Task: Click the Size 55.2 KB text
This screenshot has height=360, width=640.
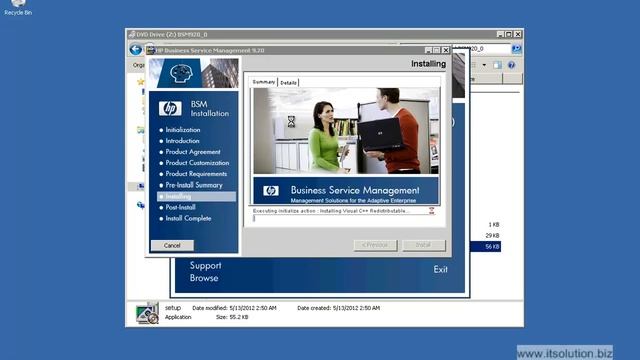Action: 232,317
